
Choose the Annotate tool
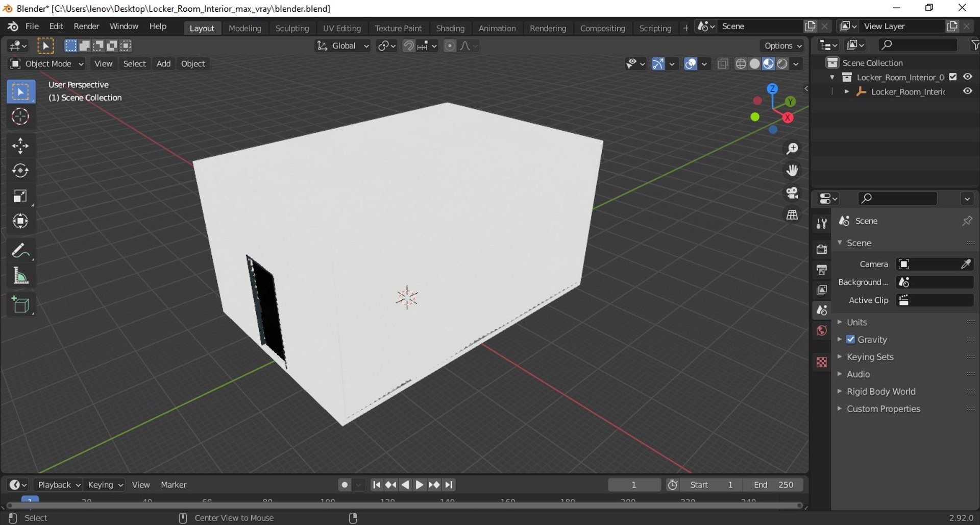20,251
